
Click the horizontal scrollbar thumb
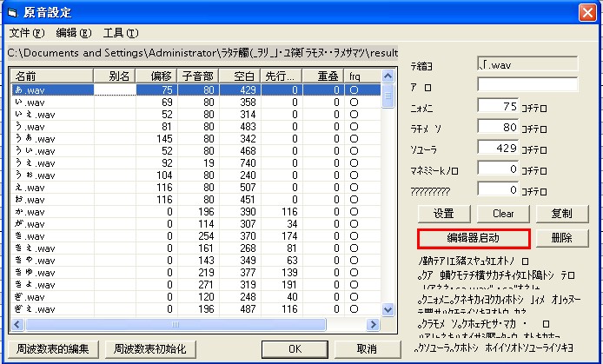176,325
